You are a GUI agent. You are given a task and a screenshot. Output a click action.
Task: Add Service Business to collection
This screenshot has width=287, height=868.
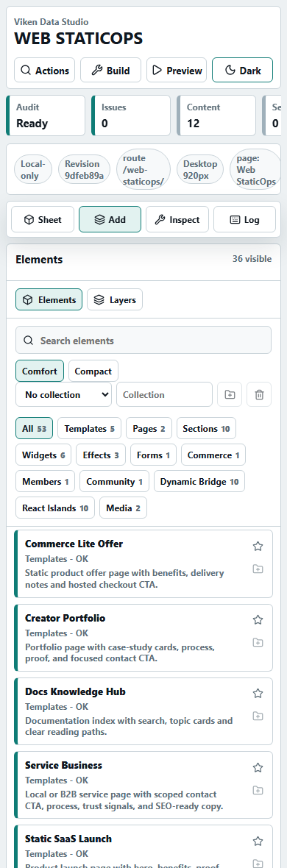(x=258, y=790)
